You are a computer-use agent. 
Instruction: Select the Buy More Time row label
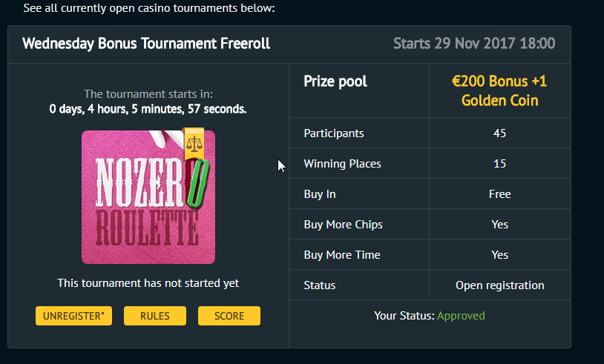click(x=342, y=255)
